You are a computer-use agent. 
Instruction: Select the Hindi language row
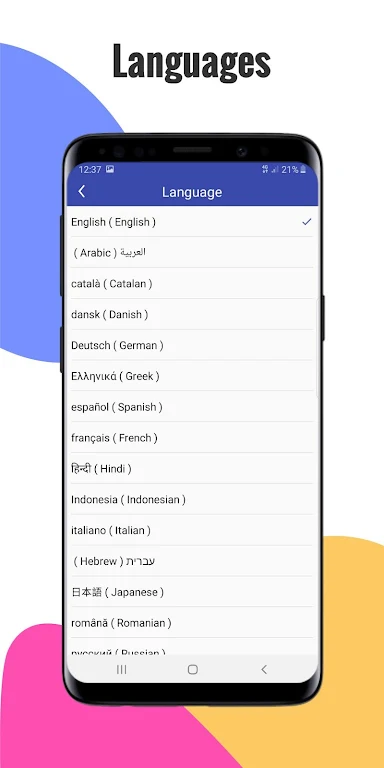(192, 469)
